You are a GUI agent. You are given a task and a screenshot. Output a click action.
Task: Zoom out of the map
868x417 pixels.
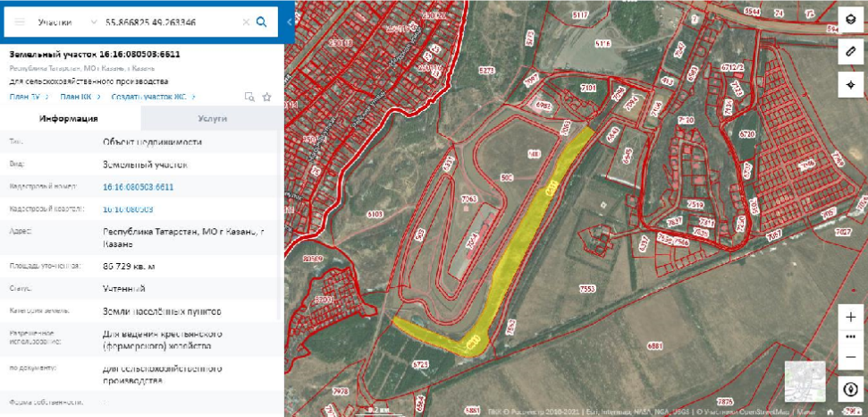pos(850,357)
